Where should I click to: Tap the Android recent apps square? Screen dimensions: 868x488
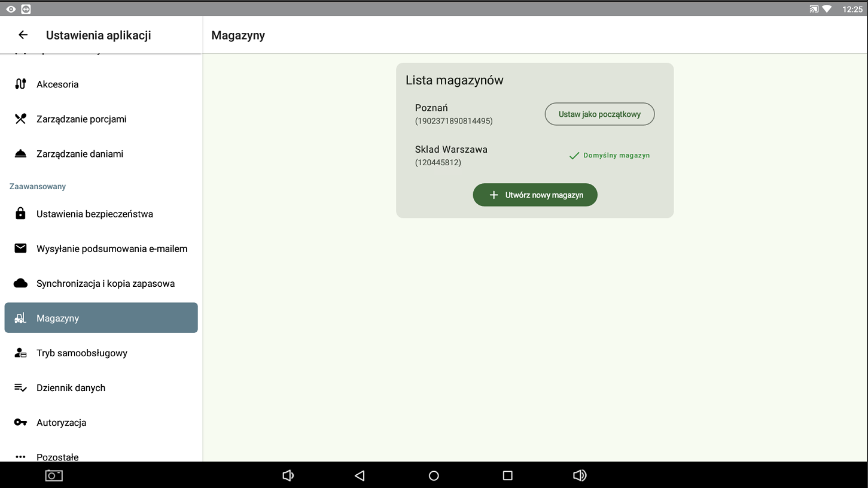(508, 475)
